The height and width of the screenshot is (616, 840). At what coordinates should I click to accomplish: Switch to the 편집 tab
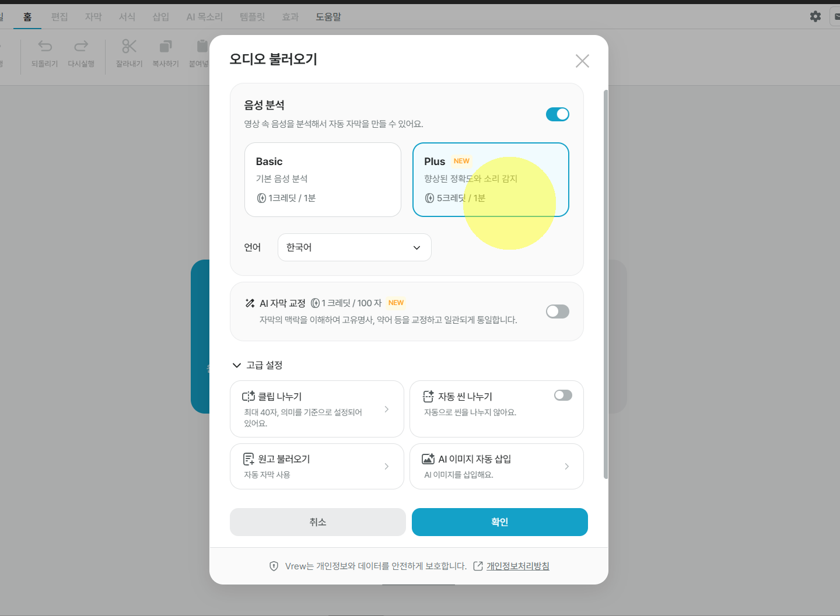(60, 17)
